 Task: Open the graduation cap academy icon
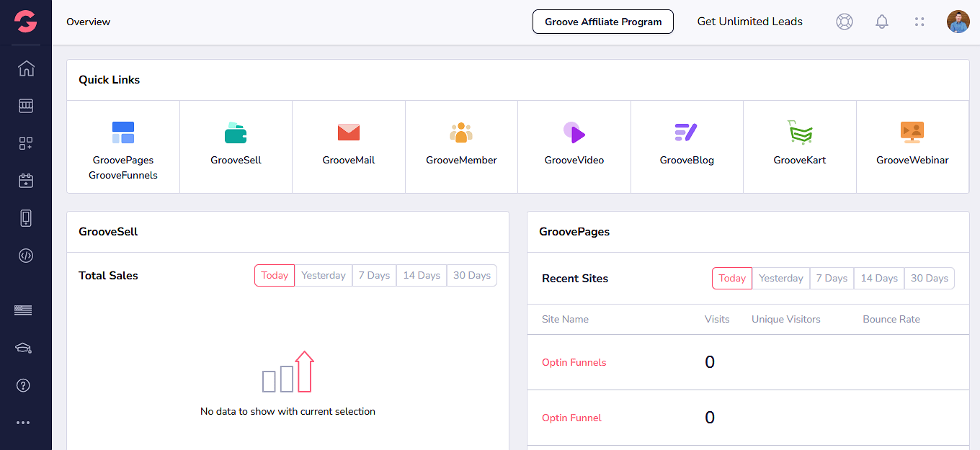point(23,348)
